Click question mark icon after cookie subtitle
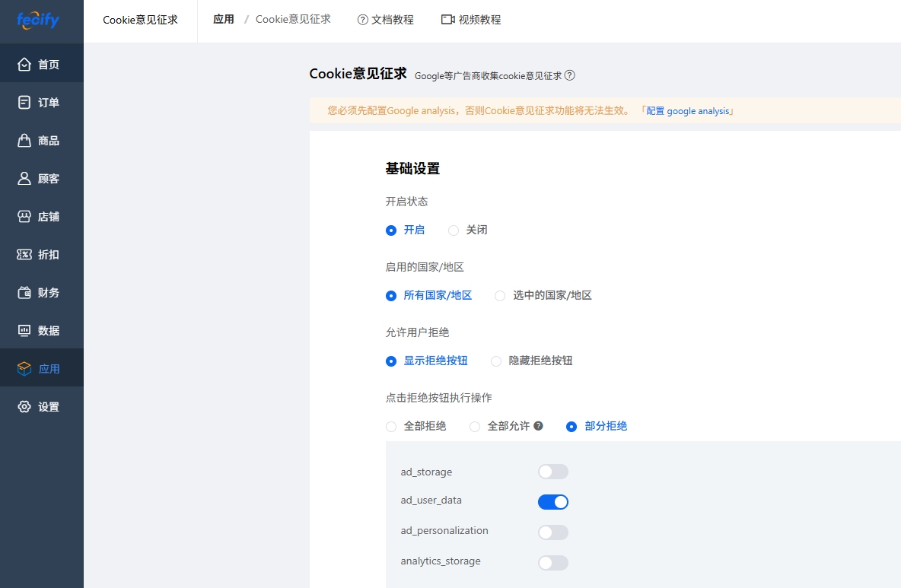901x588 pixels. [x=570, y=75]
